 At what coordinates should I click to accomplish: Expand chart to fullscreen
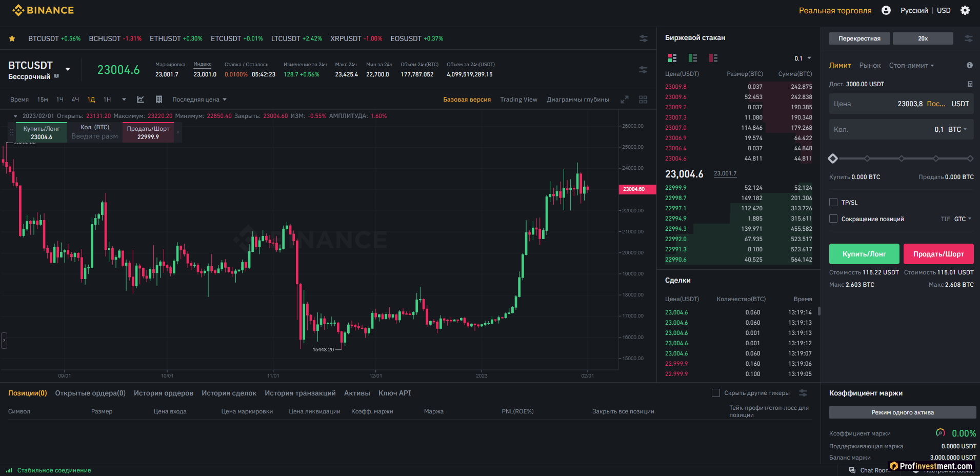pyautogui.click(x=625, y=100)
